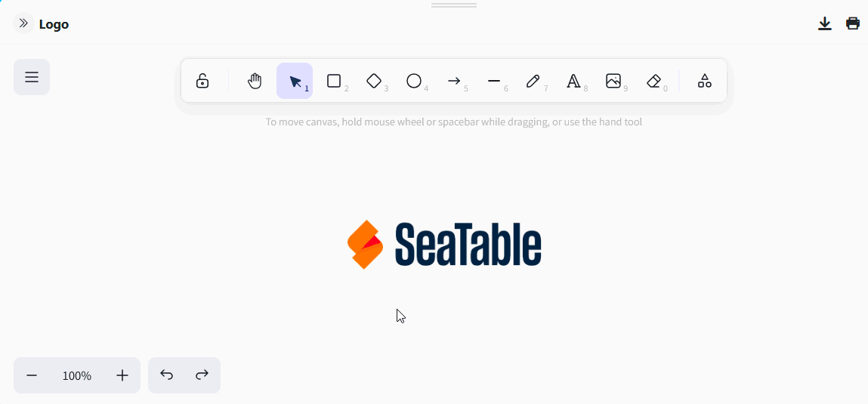Select the Ellipse shape tool
Viewport: 868px width, 404px height.
[414, 81]
